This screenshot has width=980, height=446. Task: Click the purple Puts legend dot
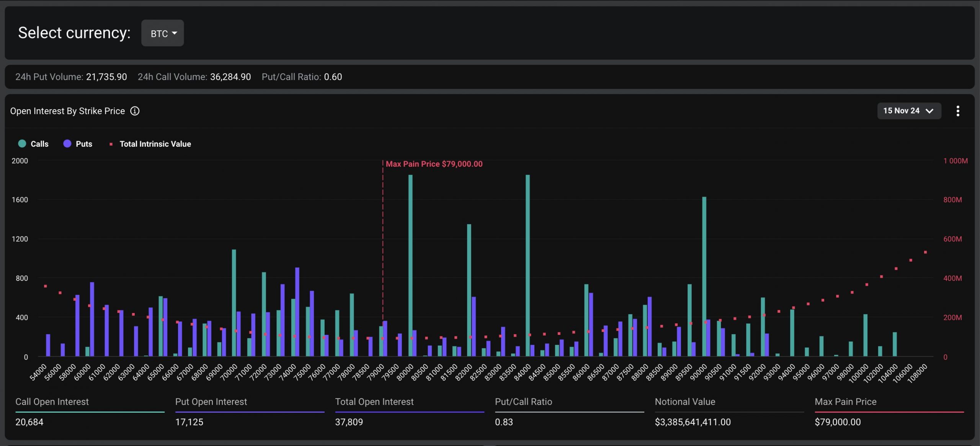click(x=67, y=144)
